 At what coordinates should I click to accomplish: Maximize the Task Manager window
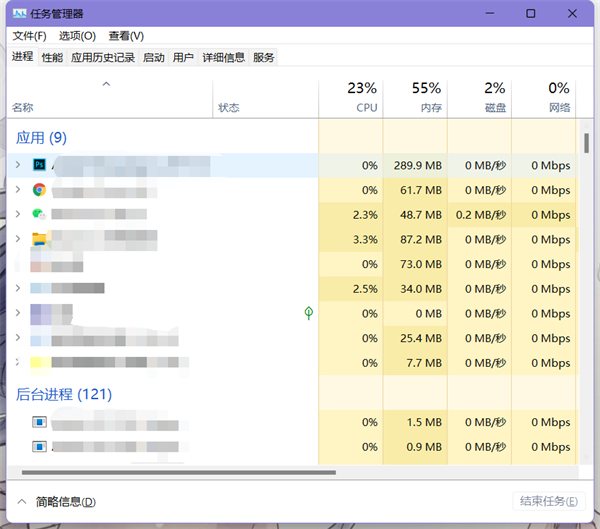point(530,14)
